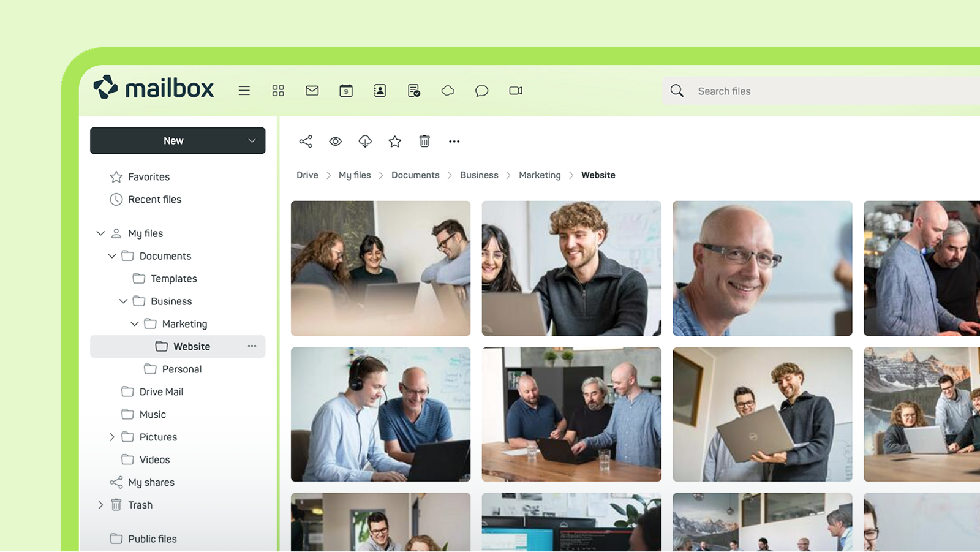Star the selected items as favorites

click(394, 141)
